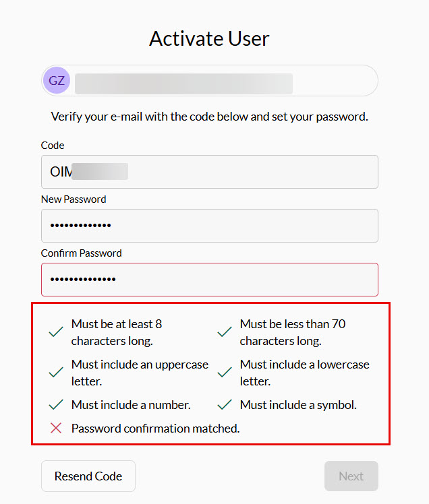Image resolution: width=429 pixels, height=504 pixels.
Task: Click the checkmark beside 70 characters rule
Action: pos(225,332)
